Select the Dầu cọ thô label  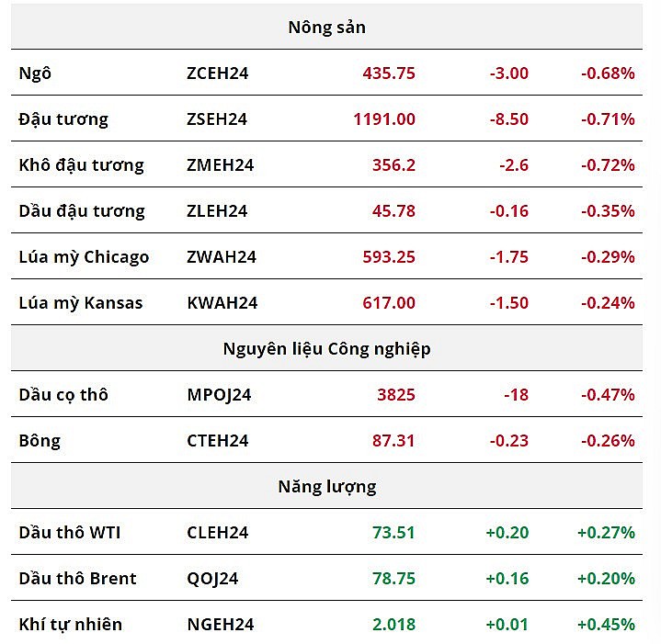(x=63, y=395)
